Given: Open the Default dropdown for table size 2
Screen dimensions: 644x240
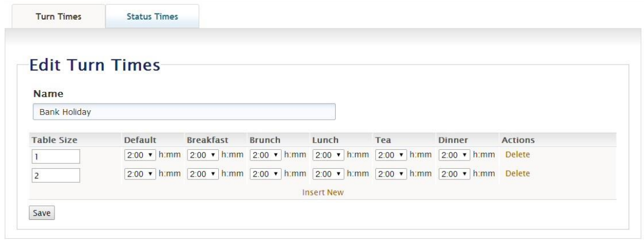Looking at the screenshot, I should click(x=139, y=174).
